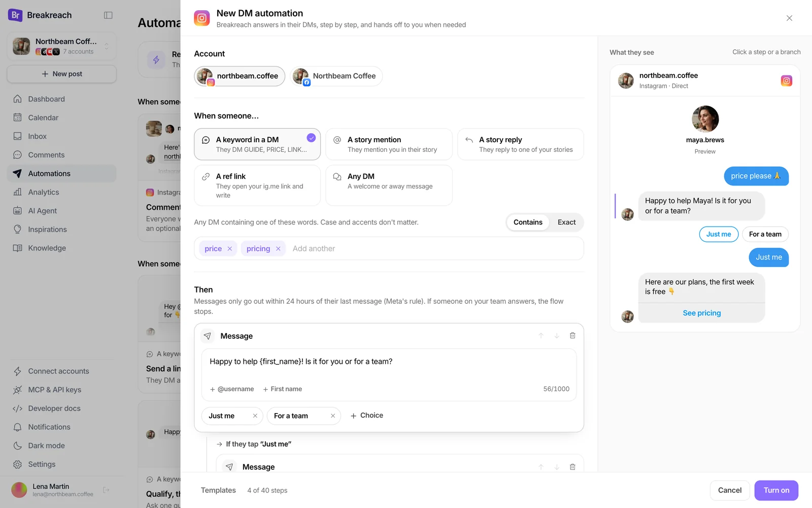This screenshot has width=812, height=508.
Task: Open Analytics page
Action: pyautogui.click(x=61, y=192)
